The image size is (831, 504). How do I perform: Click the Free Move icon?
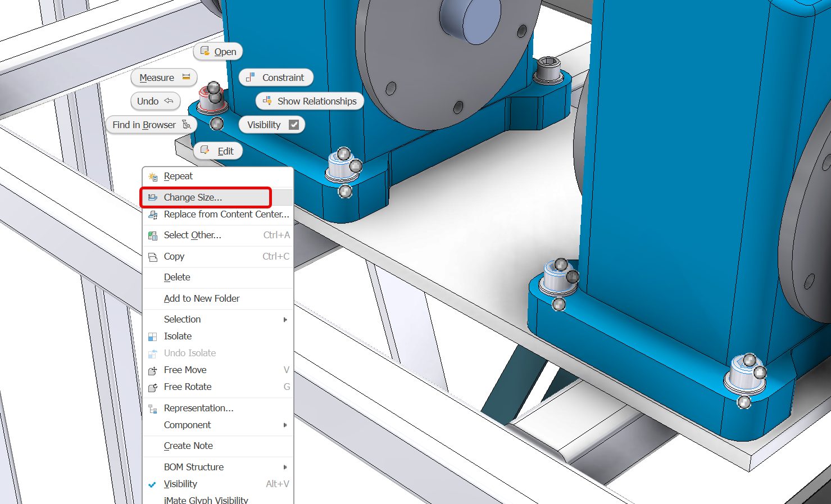152,370
